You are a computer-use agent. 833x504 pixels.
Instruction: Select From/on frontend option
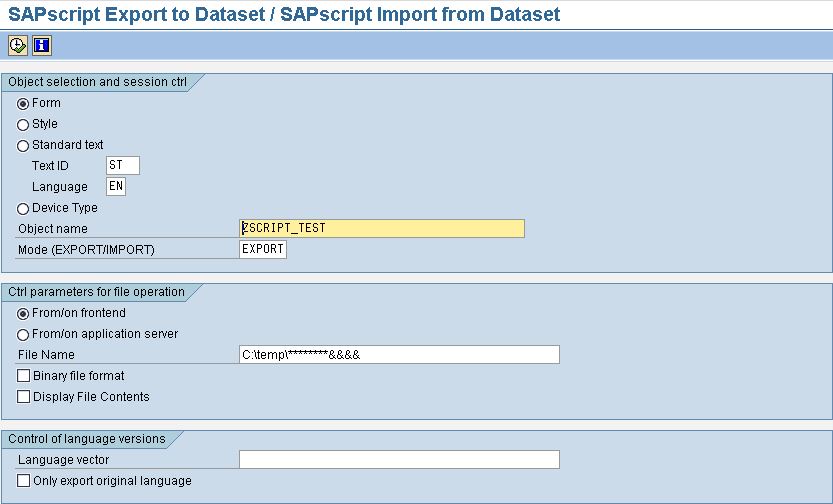(x=23, y=314)
